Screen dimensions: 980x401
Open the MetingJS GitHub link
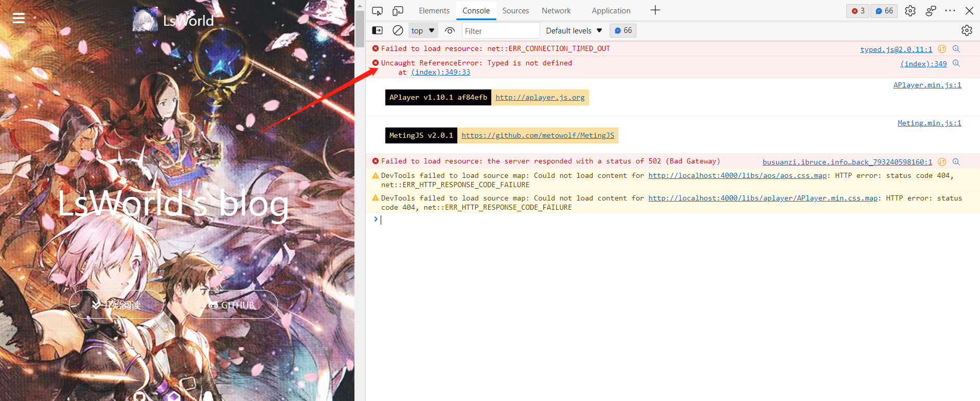coord(538,135)
